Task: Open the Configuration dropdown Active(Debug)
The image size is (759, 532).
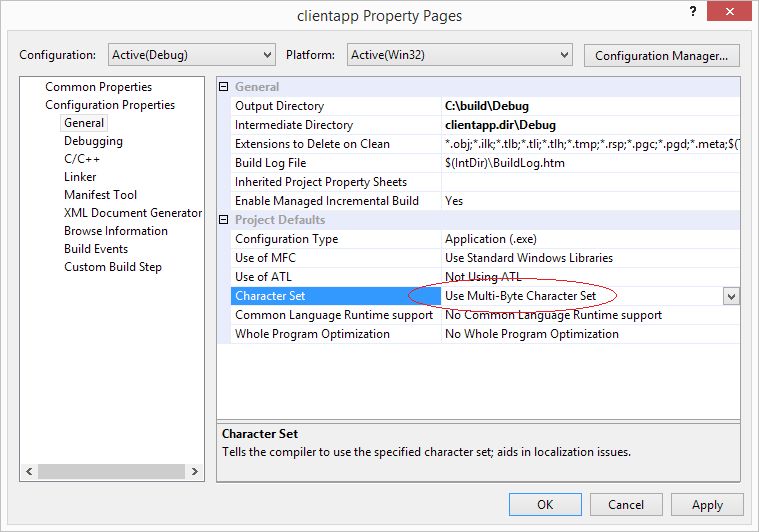Action: (x=192, y=55)
